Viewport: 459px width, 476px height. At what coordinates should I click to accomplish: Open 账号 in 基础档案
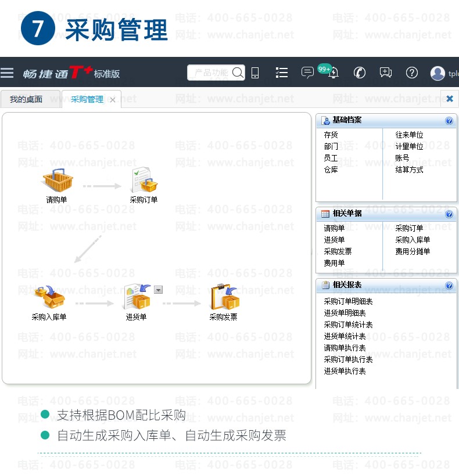[402, 158]
